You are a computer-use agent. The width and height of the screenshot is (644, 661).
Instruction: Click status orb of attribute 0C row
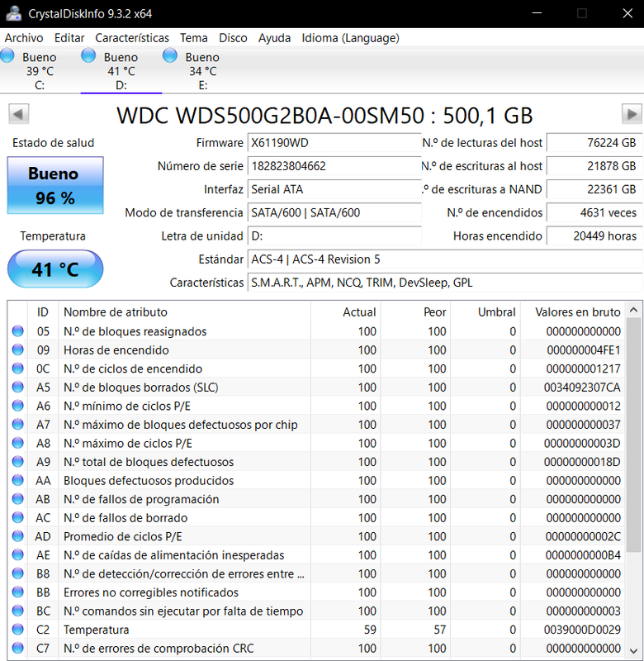pyautogui.click(x=17, y=369)
